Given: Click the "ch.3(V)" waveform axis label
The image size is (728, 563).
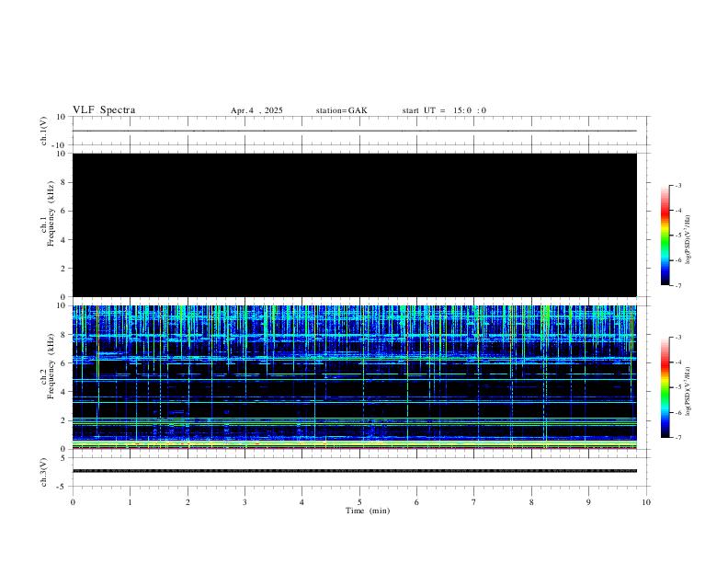Looking at the screenshot, I should pos(44,473).
